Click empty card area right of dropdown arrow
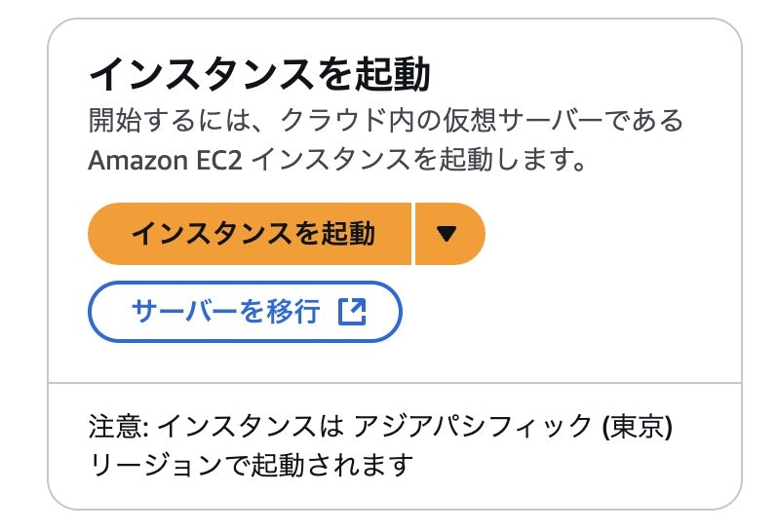This screenshot has width=778, height=532. coord(610,234)
